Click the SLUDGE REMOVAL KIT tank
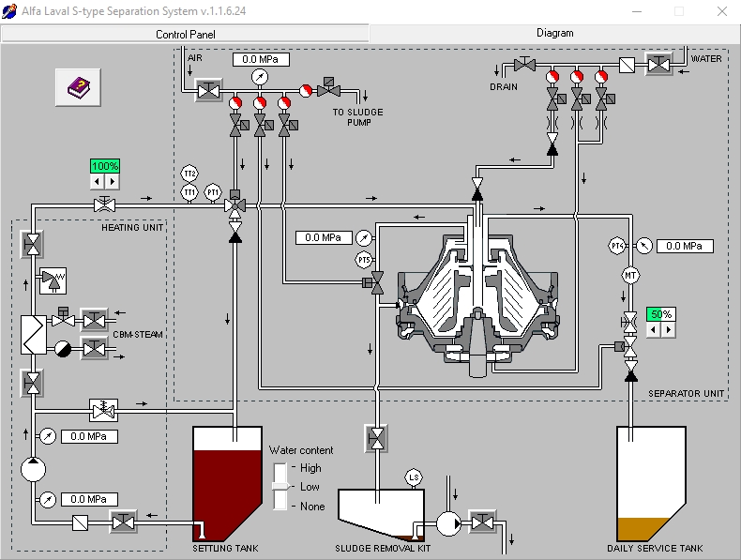741x560 pixels. click(382, 515)
